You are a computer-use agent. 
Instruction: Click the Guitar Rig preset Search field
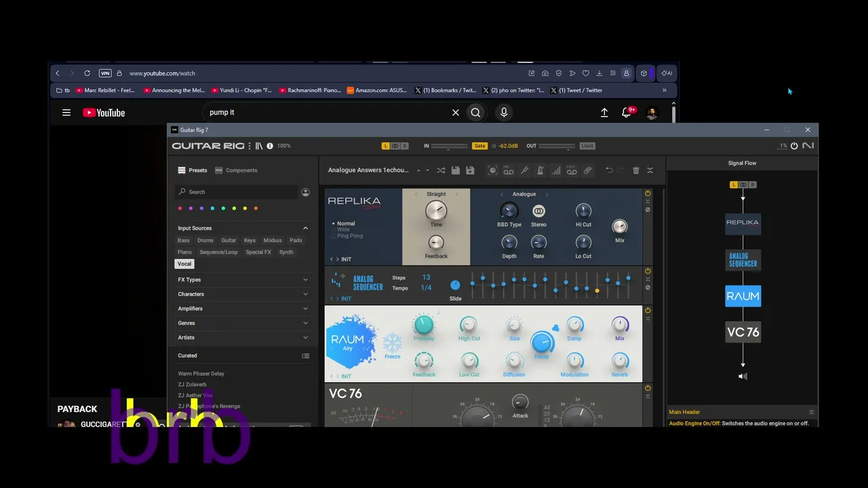[x=236, y=192]
